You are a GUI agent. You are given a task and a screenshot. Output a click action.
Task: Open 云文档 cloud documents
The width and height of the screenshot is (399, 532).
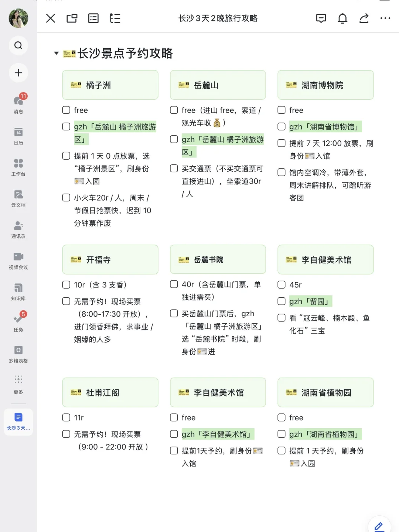click(x=18, y=198)
